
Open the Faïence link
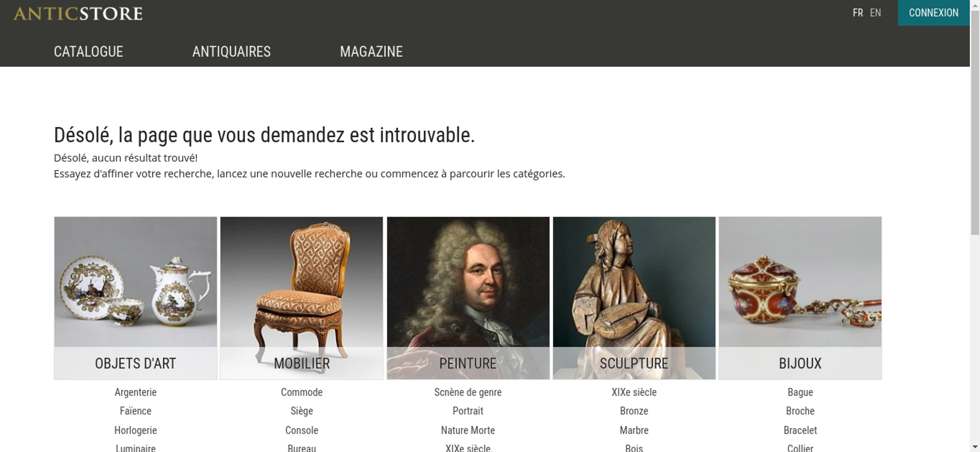point(135,411)
